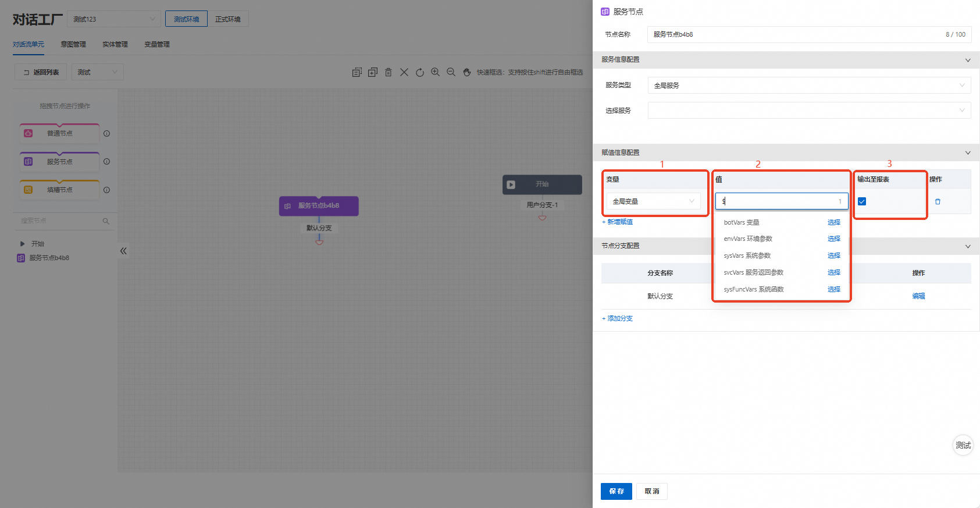Screen dimensions: 980x508
Task: Click the copy nodes toolbar icon
Action: pos(357,72)
